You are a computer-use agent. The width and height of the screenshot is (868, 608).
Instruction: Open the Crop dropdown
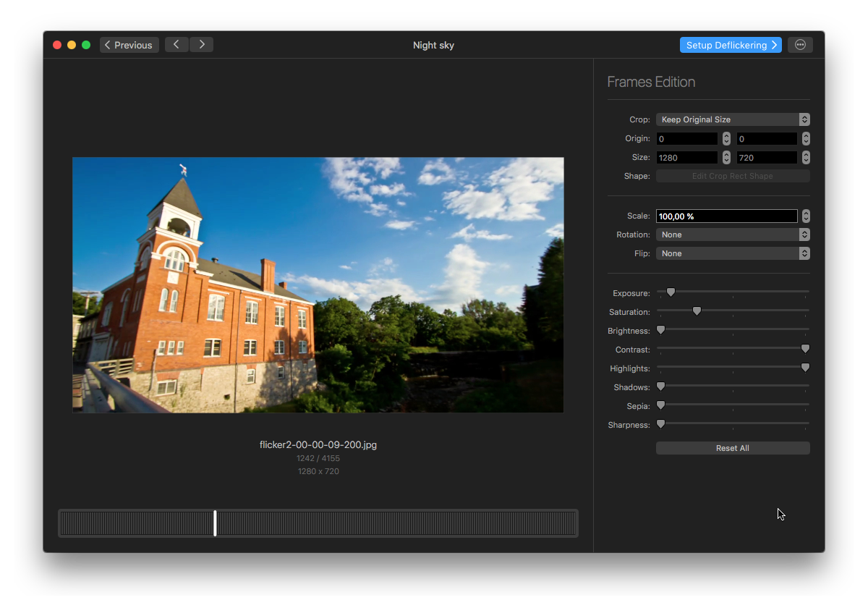733,119
